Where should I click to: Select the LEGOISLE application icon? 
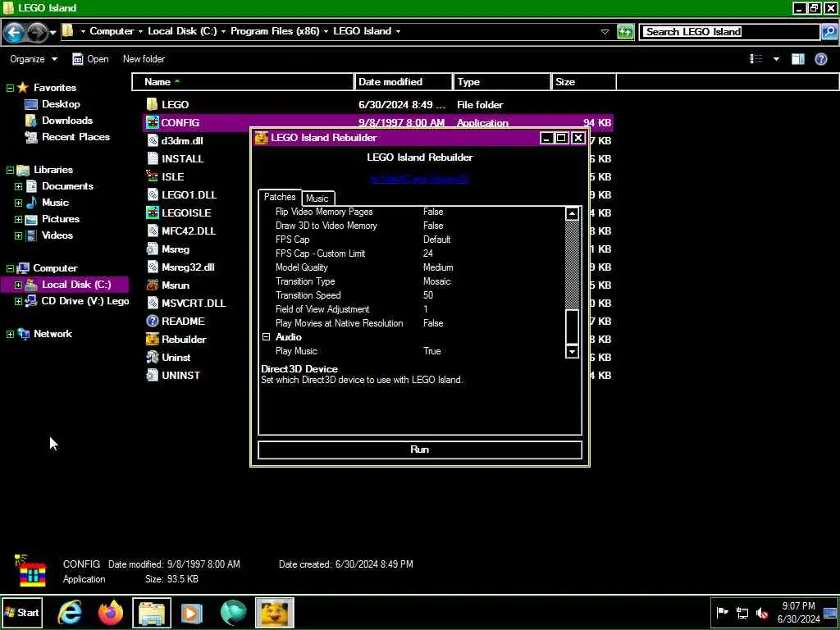[152, 212]
